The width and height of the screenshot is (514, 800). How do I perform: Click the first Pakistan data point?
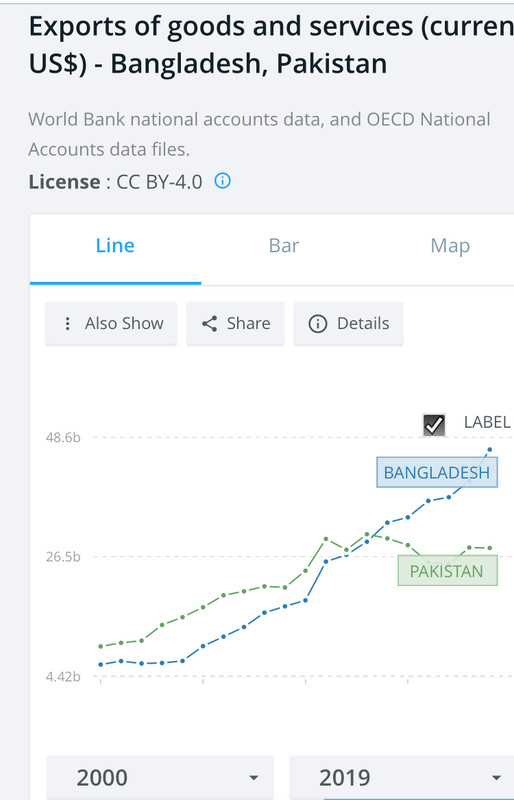click(x=101, y=646)
